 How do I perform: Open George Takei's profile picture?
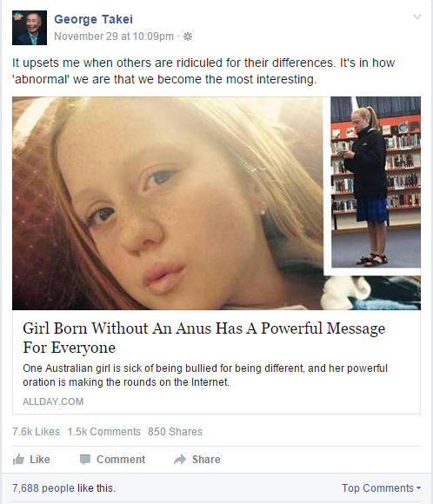tap(30, 28)
